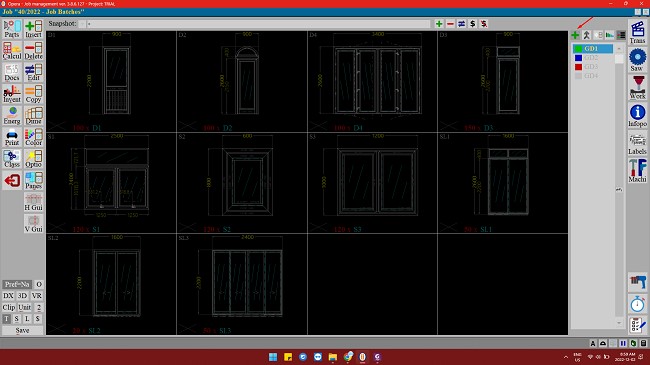The height and width of the screenshot is (365, 650).
Task: Toggle the DX option button
Action: point(8,296)
